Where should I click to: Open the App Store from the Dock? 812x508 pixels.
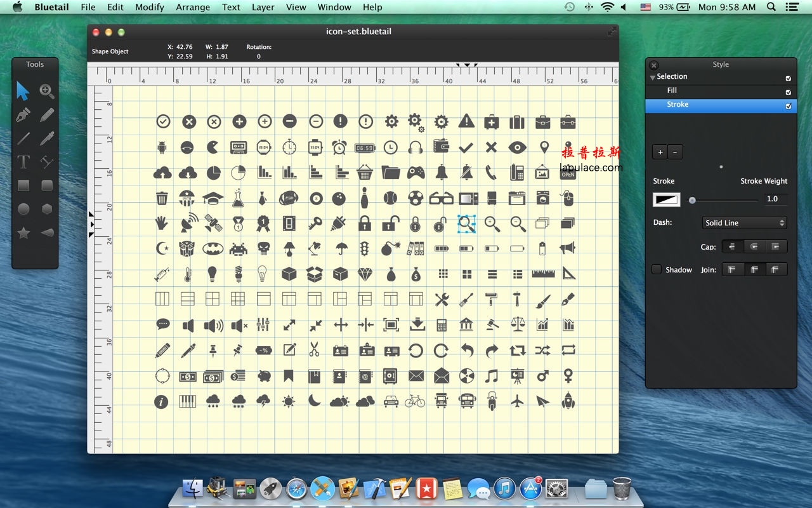[530, 488]
